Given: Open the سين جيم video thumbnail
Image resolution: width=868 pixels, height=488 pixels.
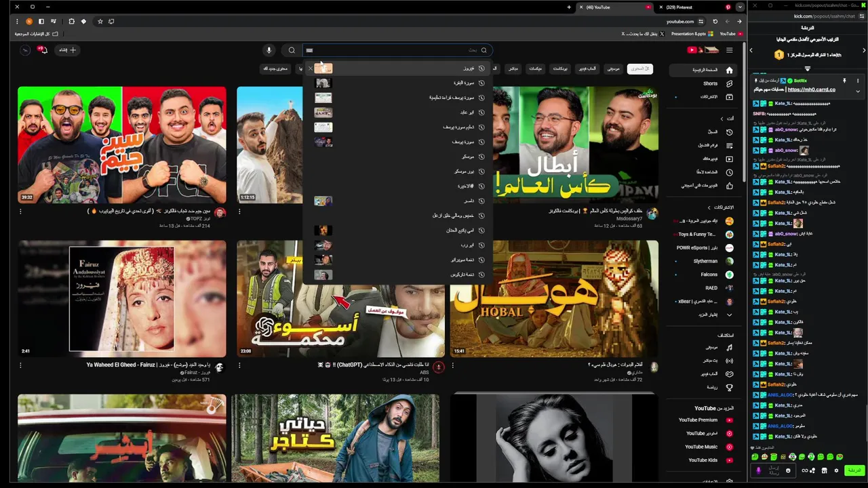Looking at the screenshot, I should pos(122,145).
